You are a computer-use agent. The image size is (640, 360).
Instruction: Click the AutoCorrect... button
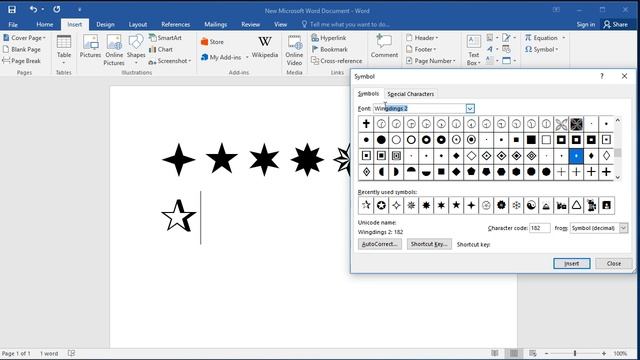[380, 244]
